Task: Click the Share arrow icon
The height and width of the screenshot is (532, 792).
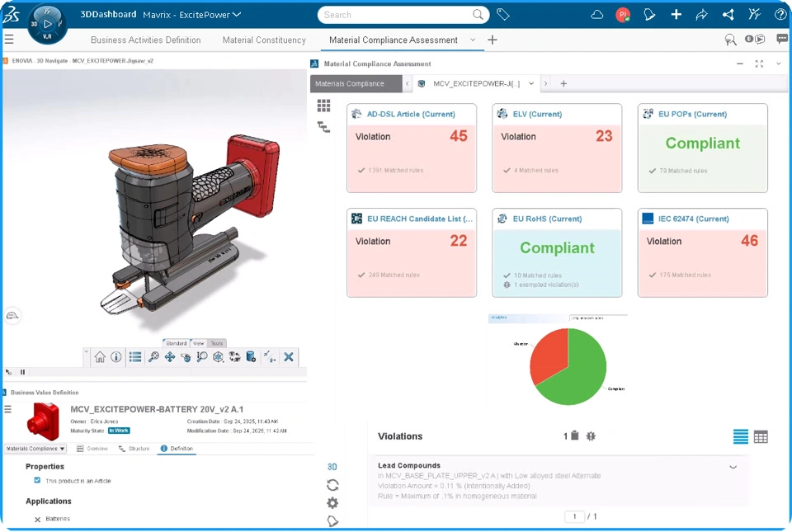Action: (701, 15)
